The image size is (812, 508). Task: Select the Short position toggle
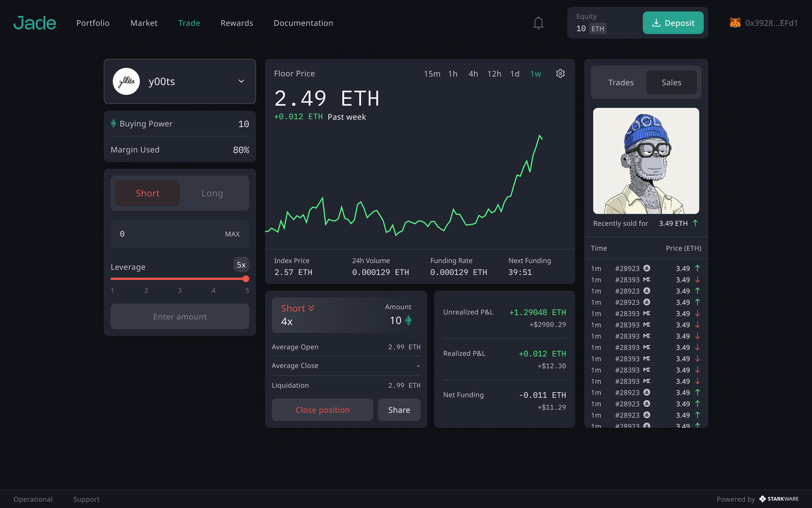point(147,193)
